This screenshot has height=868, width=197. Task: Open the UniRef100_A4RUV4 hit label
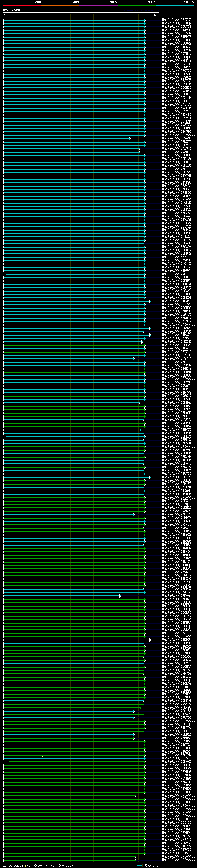[177, 271]
